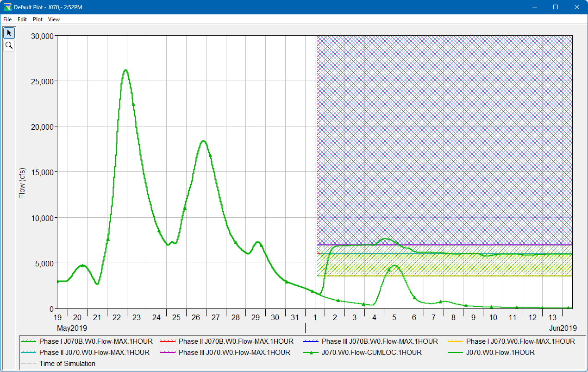Image resolution: width=588 pixels, height=372 pixels.
Task: Click the J070.W0.Flow.1HOUR legend entry
Action: tap(491, 353)
